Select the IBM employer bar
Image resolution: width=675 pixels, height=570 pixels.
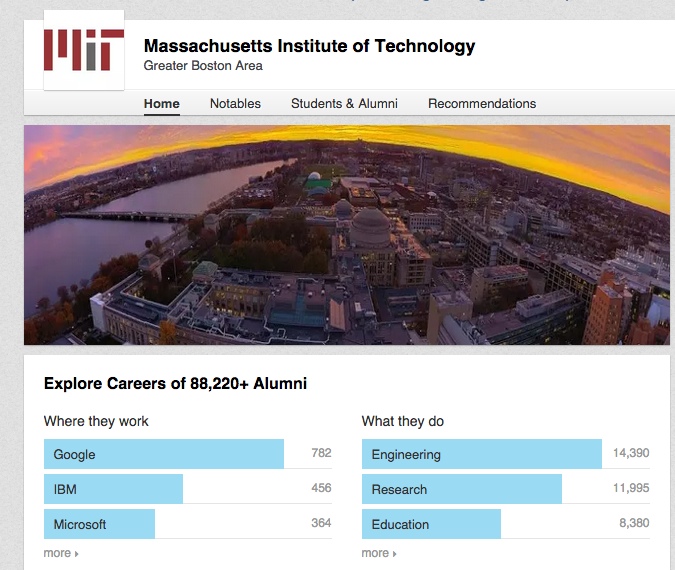tap(113, 489)
